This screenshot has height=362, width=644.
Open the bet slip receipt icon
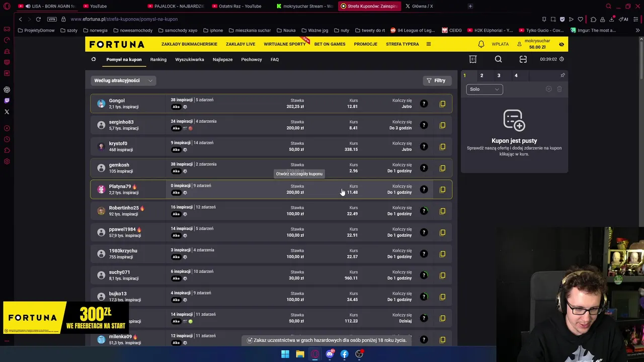point(473,59)
